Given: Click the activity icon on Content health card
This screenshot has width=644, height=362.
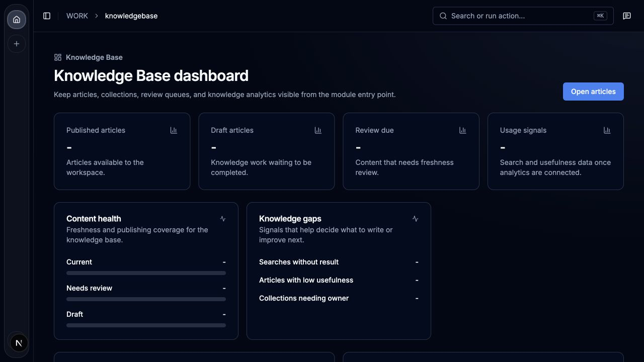Looking at the screenshot, I should pos(223,219).
